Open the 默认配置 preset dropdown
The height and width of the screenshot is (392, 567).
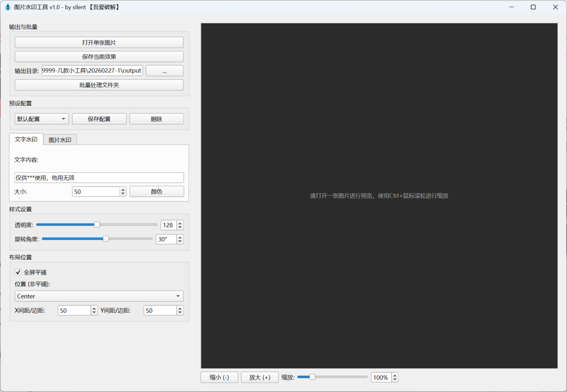[41, 118]
